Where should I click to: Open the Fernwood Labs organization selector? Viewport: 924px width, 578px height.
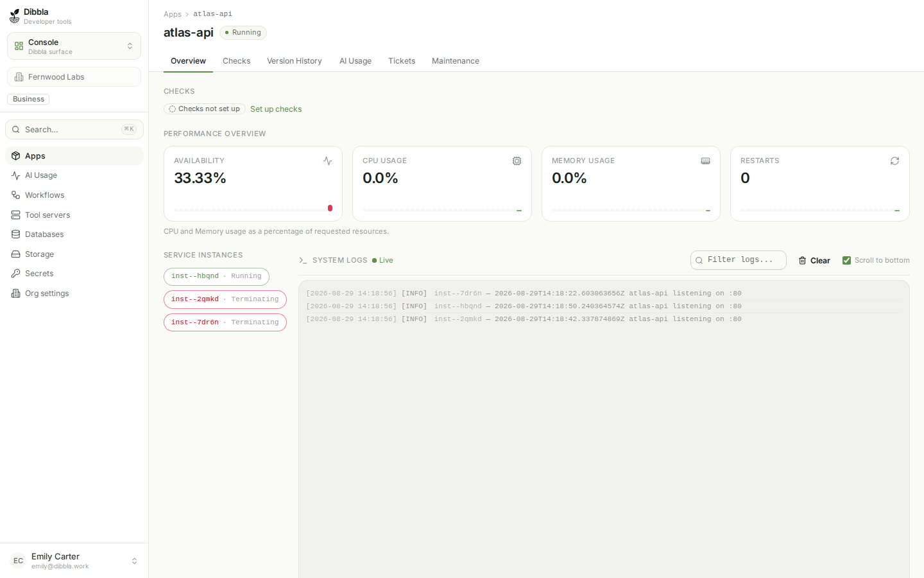pos(74,77)
